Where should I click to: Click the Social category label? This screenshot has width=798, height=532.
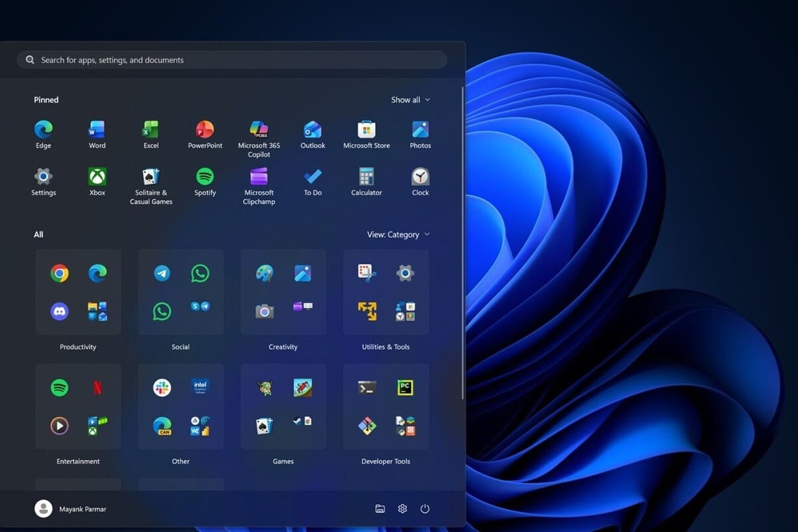[x=180, y=347]
